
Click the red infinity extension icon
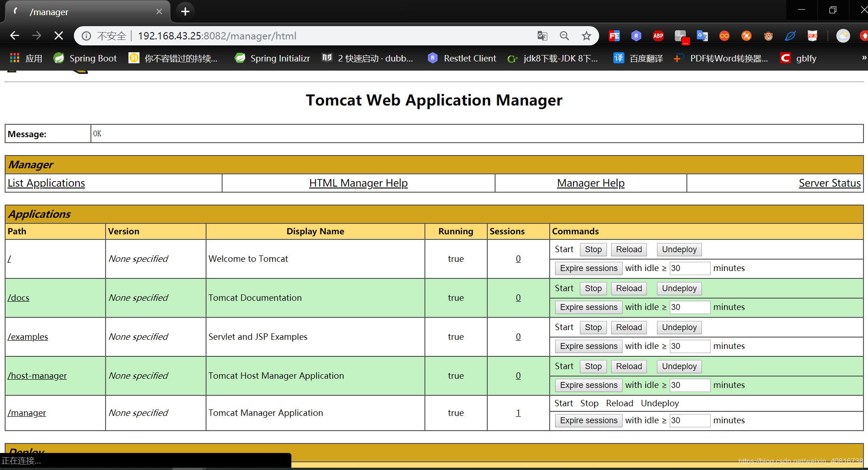(x=724, y=36)
